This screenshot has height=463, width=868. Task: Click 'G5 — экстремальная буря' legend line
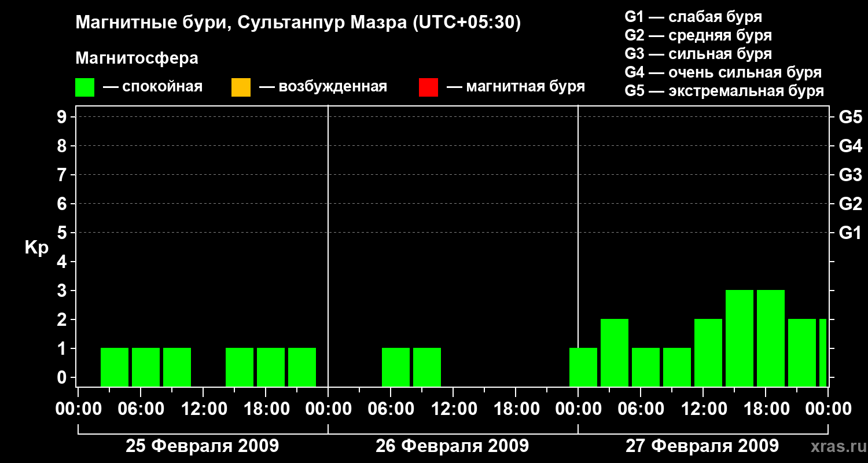[724, 91]
